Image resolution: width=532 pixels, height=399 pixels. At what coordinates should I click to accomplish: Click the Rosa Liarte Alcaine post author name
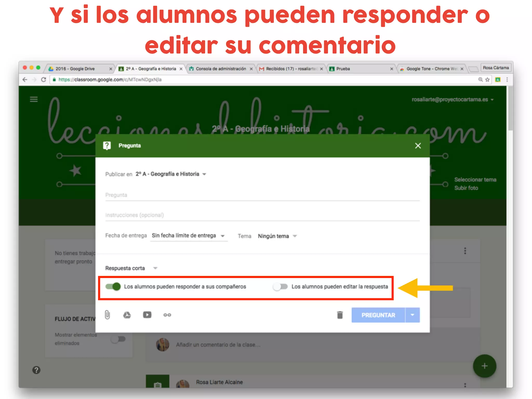219,382
